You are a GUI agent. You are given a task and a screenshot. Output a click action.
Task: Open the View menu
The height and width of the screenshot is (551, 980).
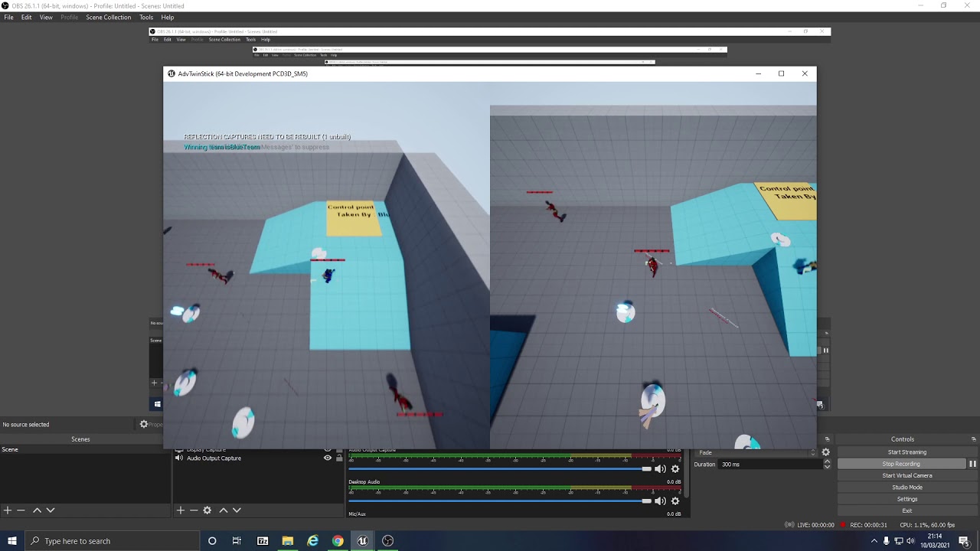46,17
